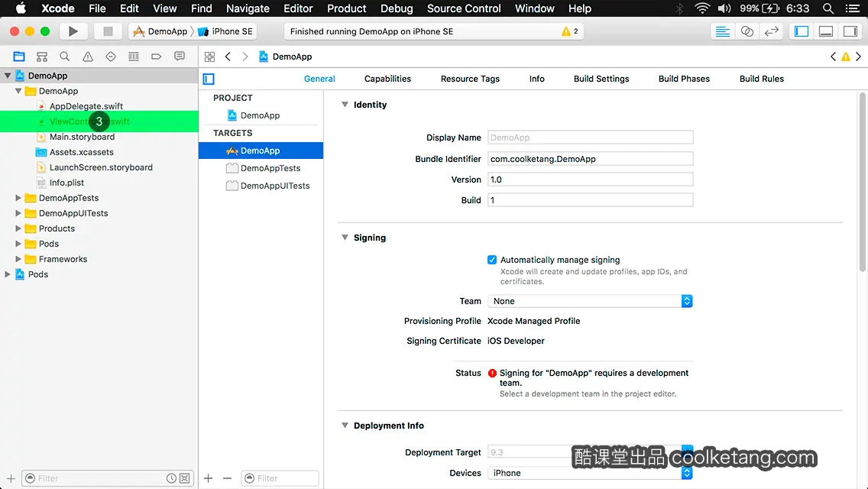
Task: Run the app with the Play button
Action: (x=73, y=31)
